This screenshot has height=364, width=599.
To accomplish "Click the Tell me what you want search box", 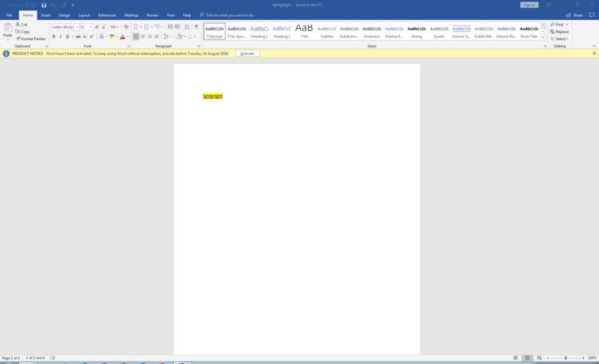I will [x=229, y=15].
